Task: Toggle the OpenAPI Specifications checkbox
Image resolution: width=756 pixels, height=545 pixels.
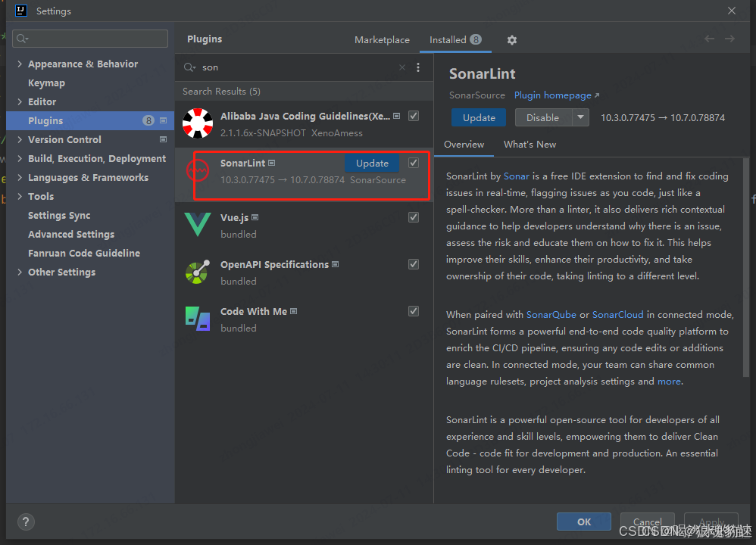Action: [x=413, y=264]
